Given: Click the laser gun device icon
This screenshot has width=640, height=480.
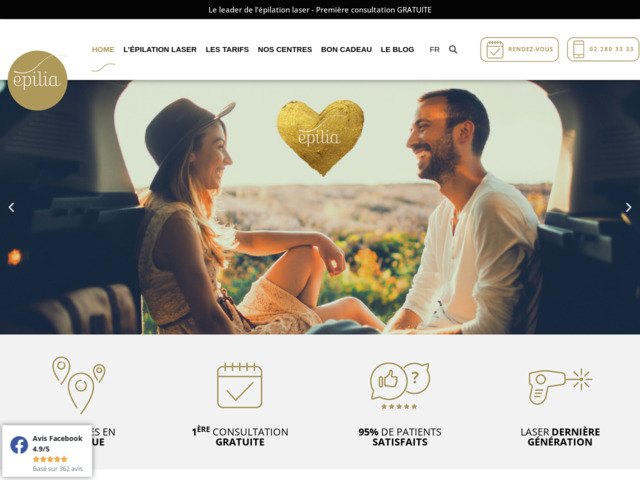Looking at the screenshot, I should coord(560,385).
